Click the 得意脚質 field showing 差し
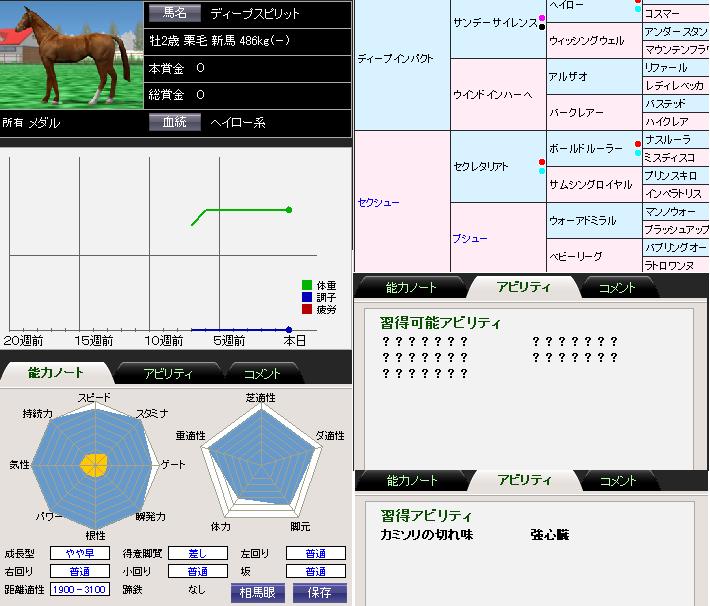Screen dimensions: 710x606 [x=198, y=553]
